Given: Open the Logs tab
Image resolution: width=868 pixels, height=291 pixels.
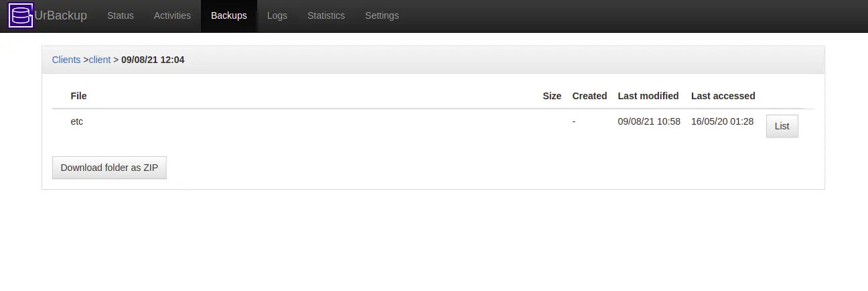Looking at the screenshot, I should (x=277, y=15).
